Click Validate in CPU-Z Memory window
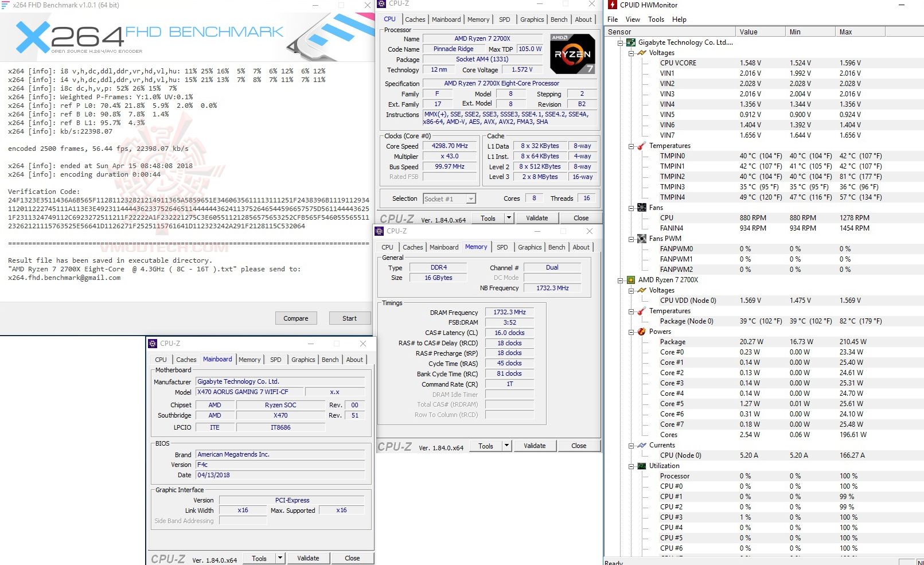This screenshot has width=924, height=565. pyautogui.click(x=535, y=446)
